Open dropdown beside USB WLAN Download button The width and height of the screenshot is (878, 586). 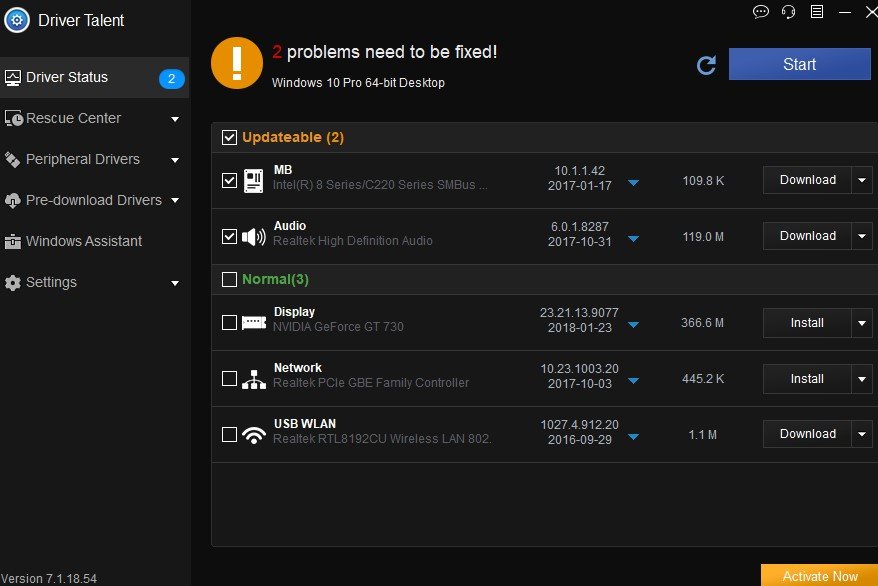(862, 434)
